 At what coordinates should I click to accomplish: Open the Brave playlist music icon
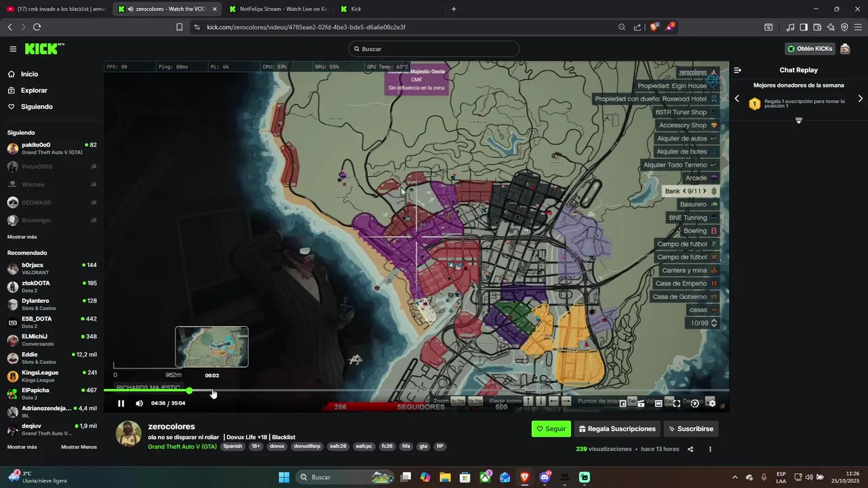point(790,27)
